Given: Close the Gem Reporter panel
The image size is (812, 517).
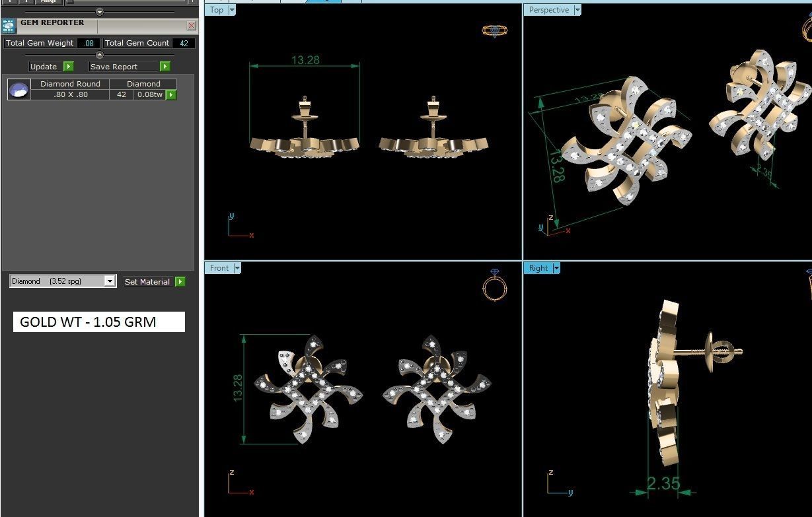Looking at the screenshot, I should [191, 26].
